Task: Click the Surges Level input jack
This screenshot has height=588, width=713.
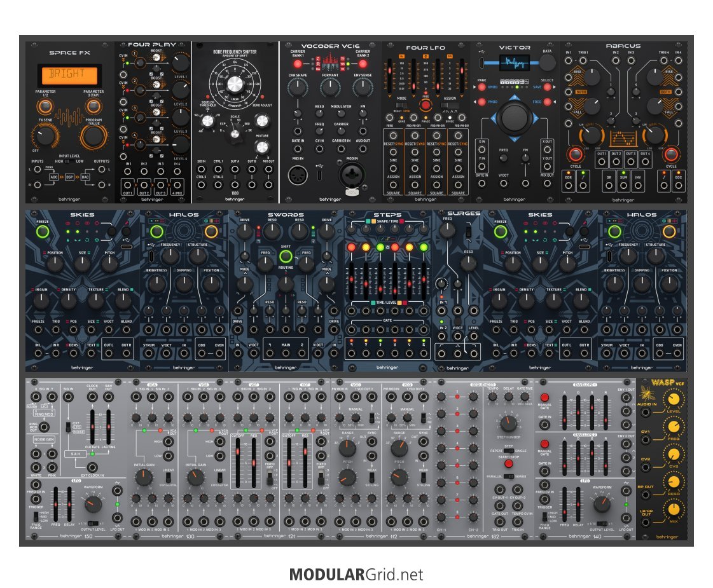Action: coord(474,336)
